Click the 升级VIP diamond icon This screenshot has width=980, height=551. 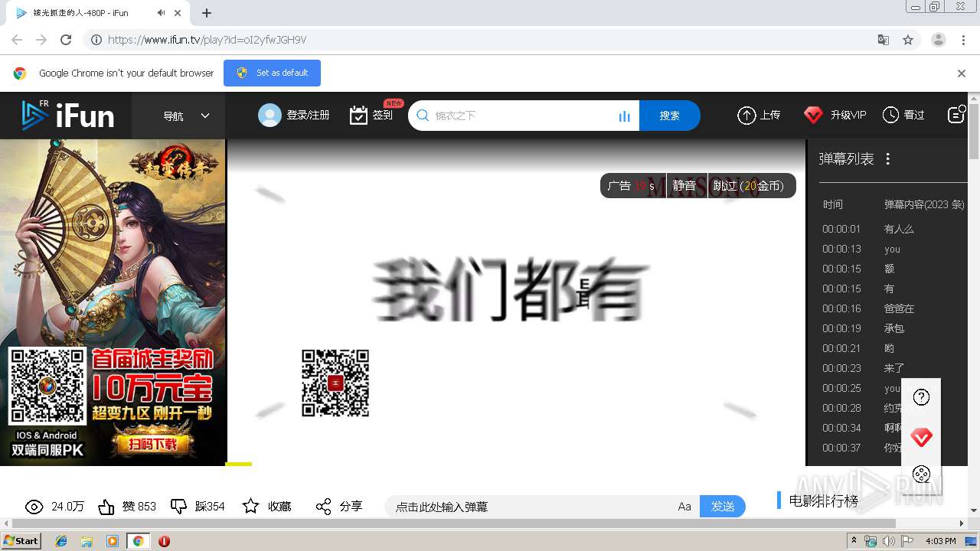[x=813, y=116]
